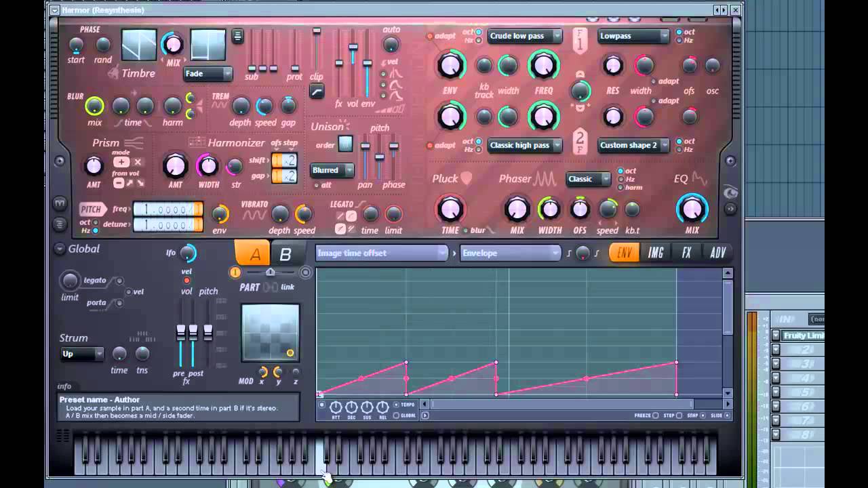Viewport: 868px width, 488px height.
Task: Click the filter mix up-arrow icon
Action: pos(580,74)
